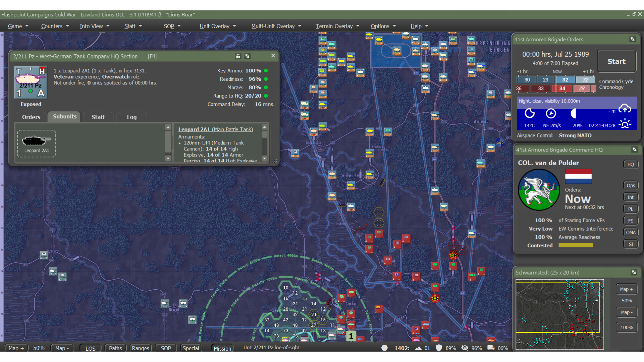Open the Info View dropdown

95,26
